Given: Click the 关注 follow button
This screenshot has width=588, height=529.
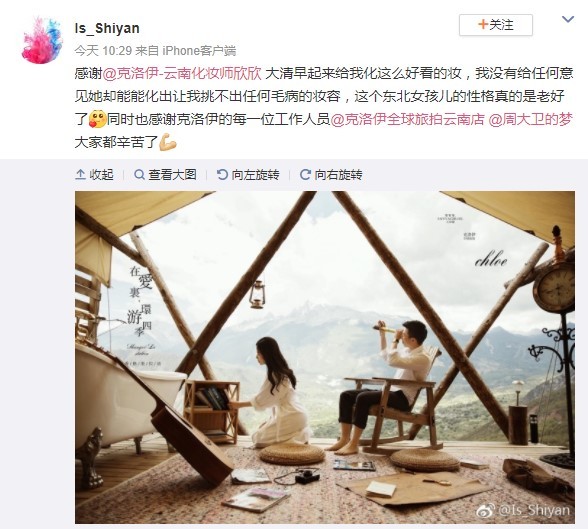Looking at the screenshot, I should (496, 25).
